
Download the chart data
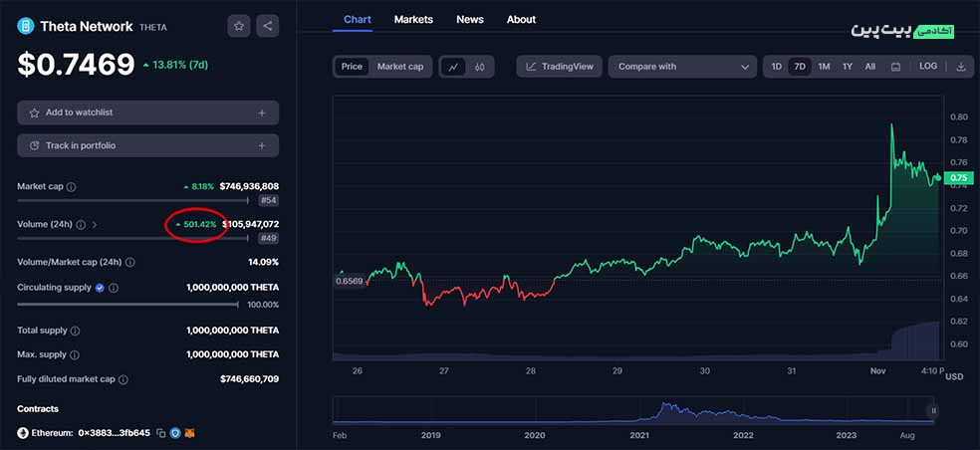pyautogui.click(x=960, y=67)
